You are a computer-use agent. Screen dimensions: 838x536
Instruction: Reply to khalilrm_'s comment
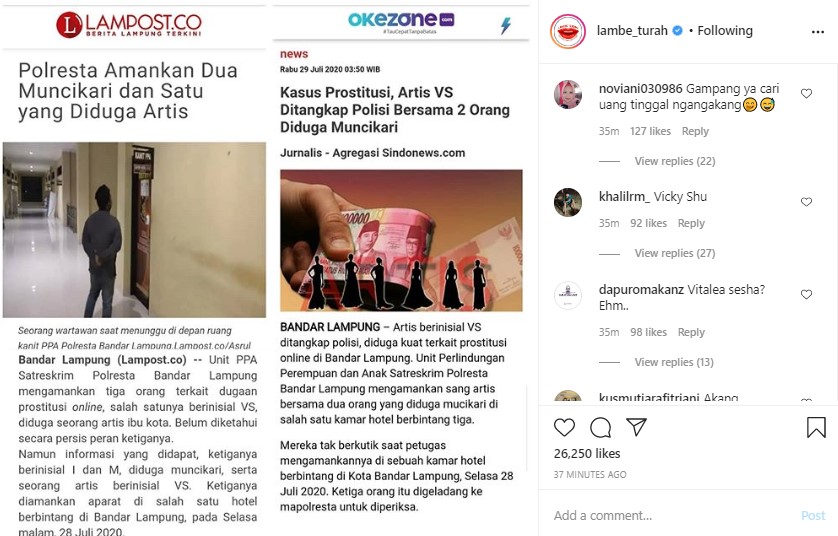pos(691,223)
